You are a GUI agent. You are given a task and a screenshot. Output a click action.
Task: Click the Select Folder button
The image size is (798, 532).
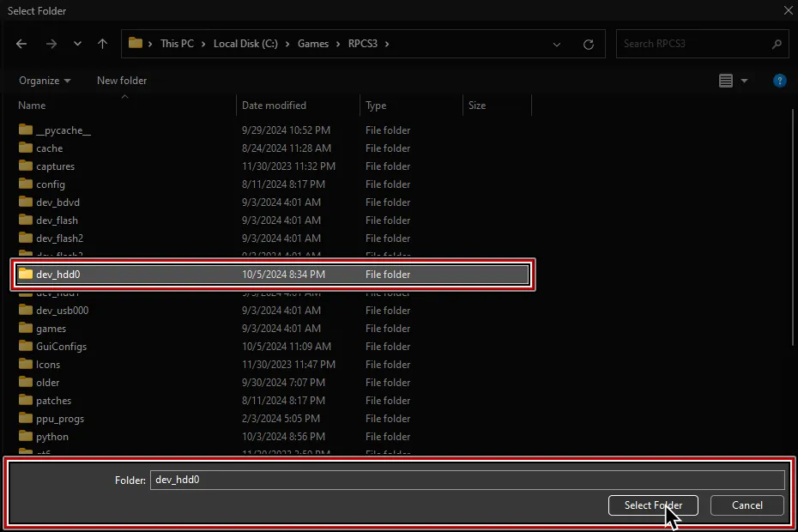coord(653,505)
